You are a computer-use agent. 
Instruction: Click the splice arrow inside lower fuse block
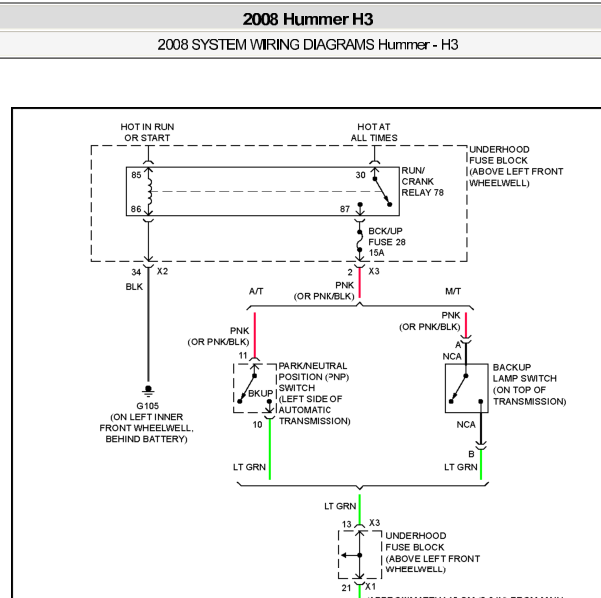[350, 555]
